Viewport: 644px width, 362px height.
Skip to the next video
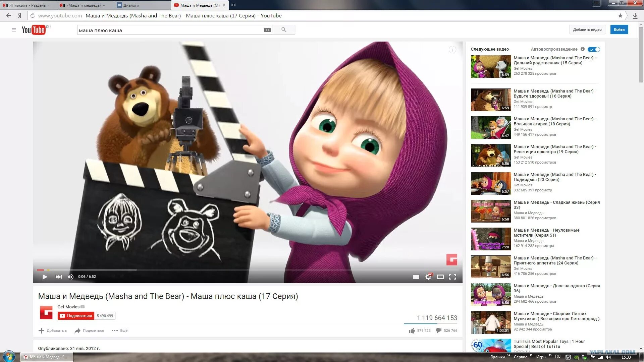coord(58,277)
